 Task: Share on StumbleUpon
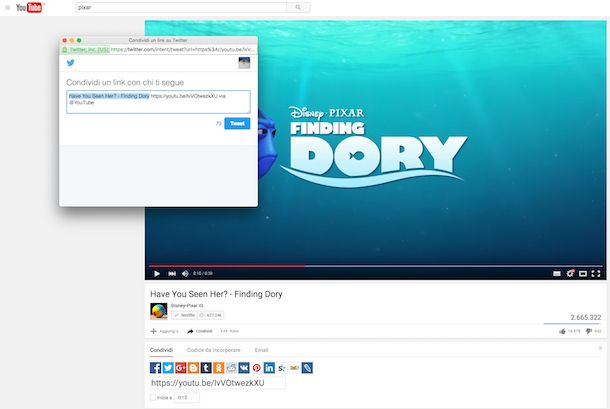(282, 368)
